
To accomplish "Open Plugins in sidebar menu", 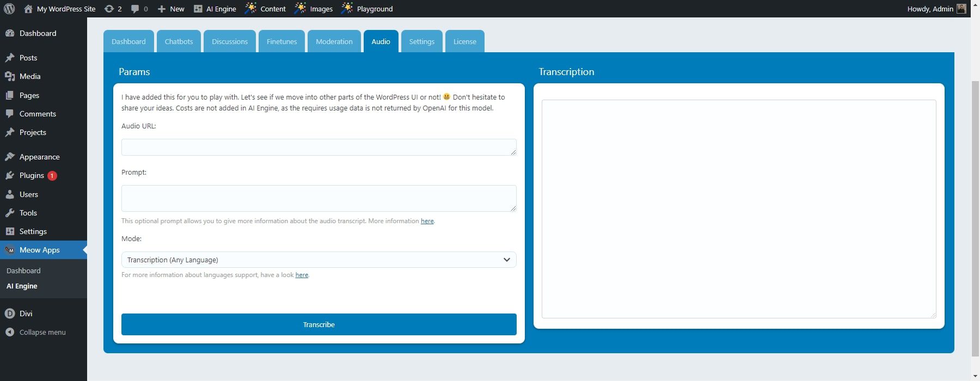I will click(x=32, y=175).
